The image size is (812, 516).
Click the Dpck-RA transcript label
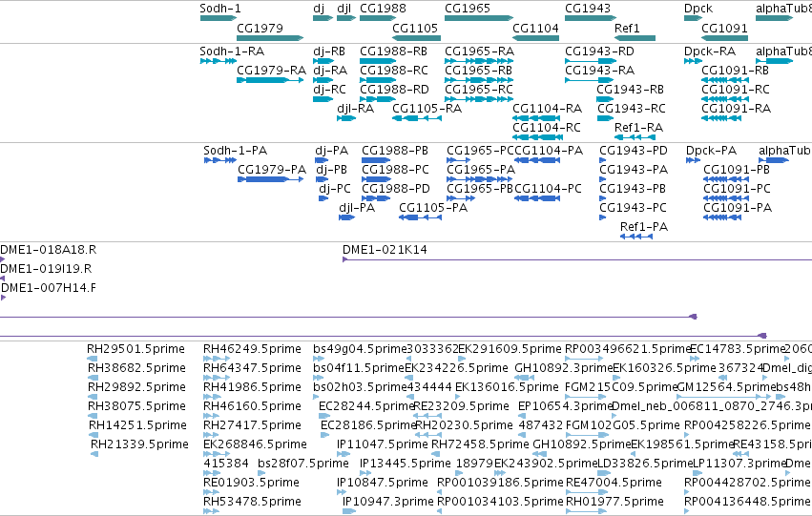tap(710, 52)
